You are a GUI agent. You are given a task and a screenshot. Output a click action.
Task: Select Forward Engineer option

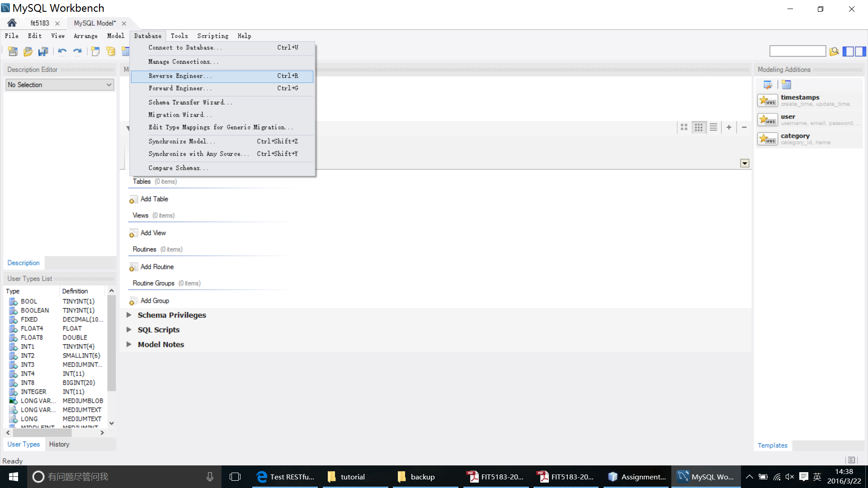click(x=180, y=88)
